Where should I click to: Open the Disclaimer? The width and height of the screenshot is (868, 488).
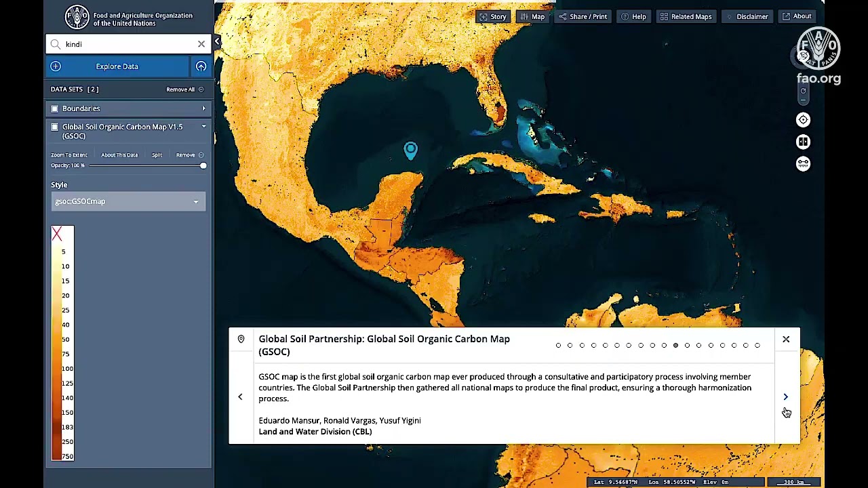(747, 16)
